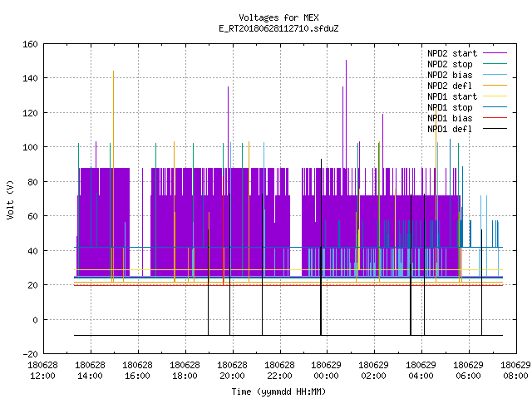Click the y-axis tick value 0

point(35,320)
